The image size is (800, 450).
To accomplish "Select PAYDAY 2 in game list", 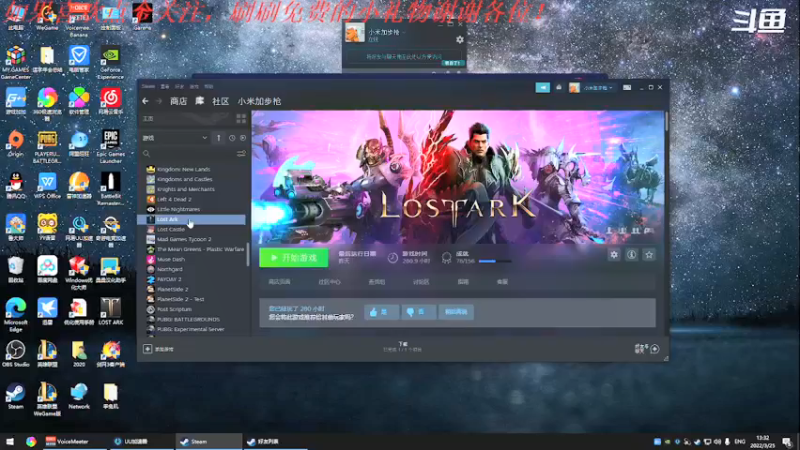I will click(x=169, y=279).
